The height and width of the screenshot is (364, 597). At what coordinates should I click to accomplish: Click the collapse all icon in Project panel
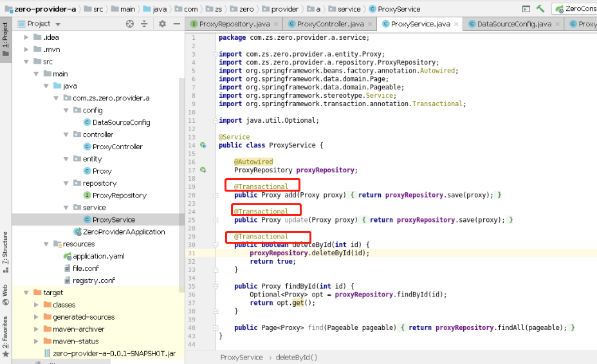tap(144, 24)
